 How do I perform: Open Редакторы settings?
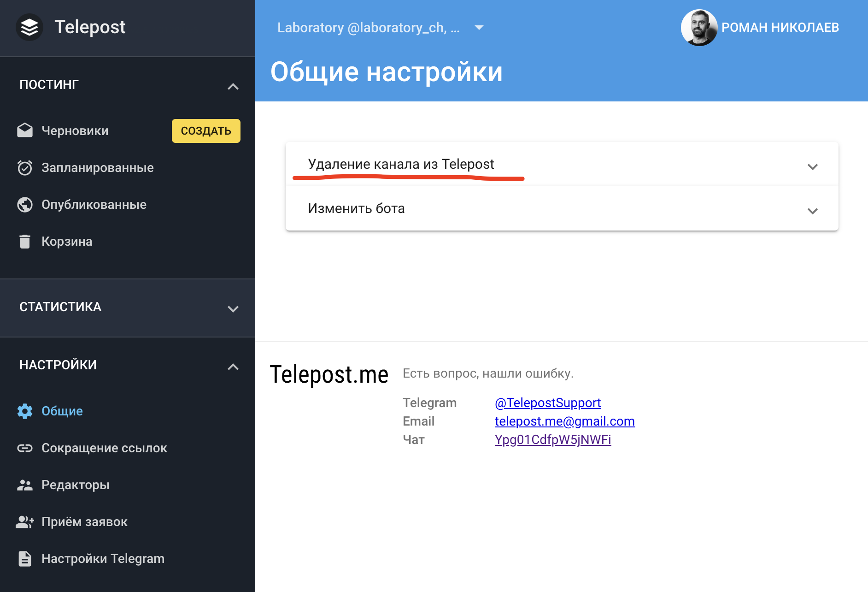76,485
